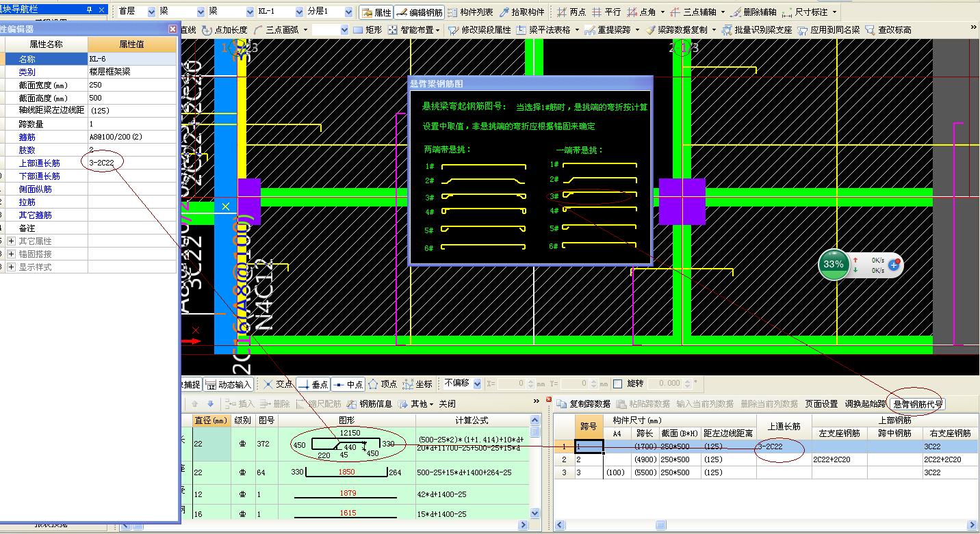Expand the 锚固搭接 property group

click(11, 254)
